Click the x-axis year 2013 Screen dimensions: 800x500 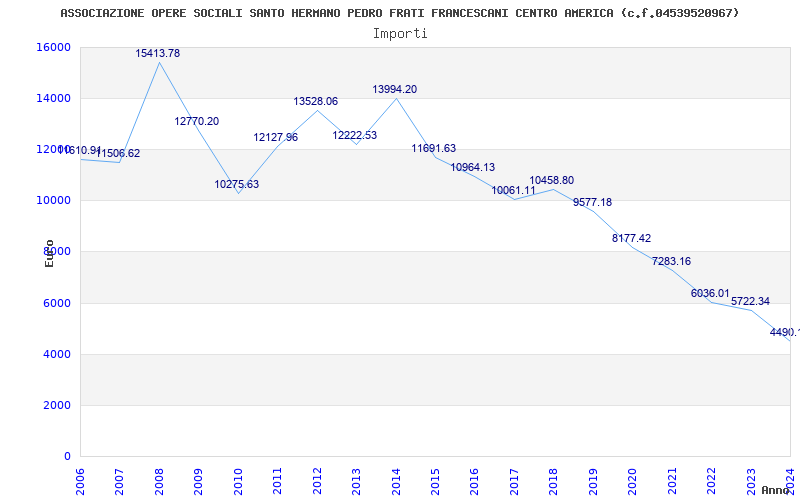pyautogui.click(x=357, y=480)
